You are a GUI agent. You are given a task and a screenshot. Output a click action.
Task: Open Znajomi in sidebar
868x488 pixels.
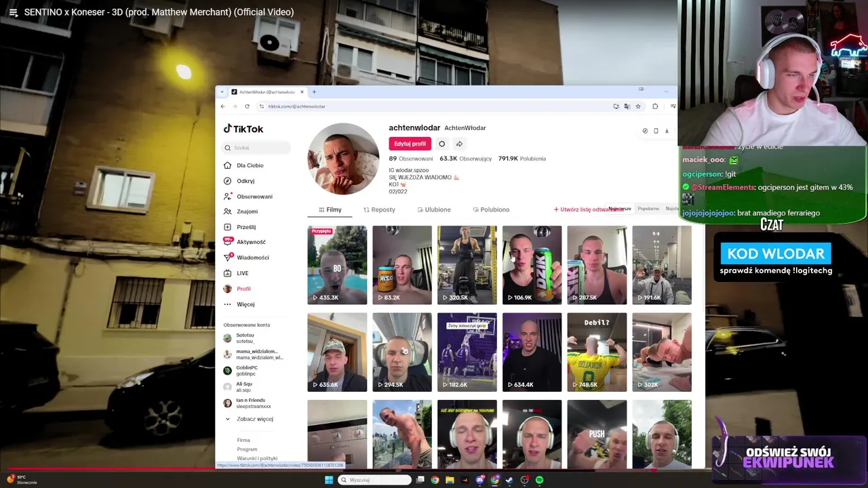click(x=241, y=211)
